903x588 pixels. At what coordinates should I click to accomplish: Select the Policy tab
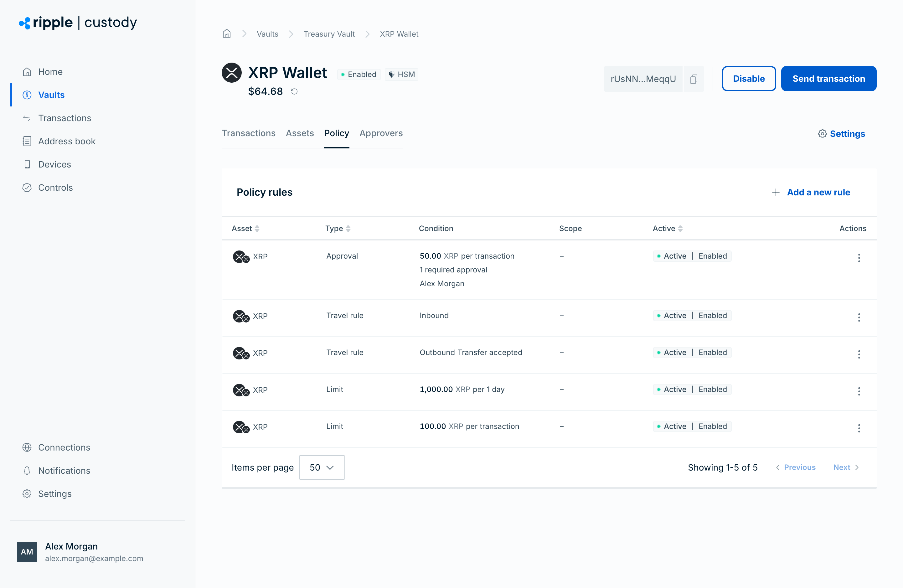[337, 133]
